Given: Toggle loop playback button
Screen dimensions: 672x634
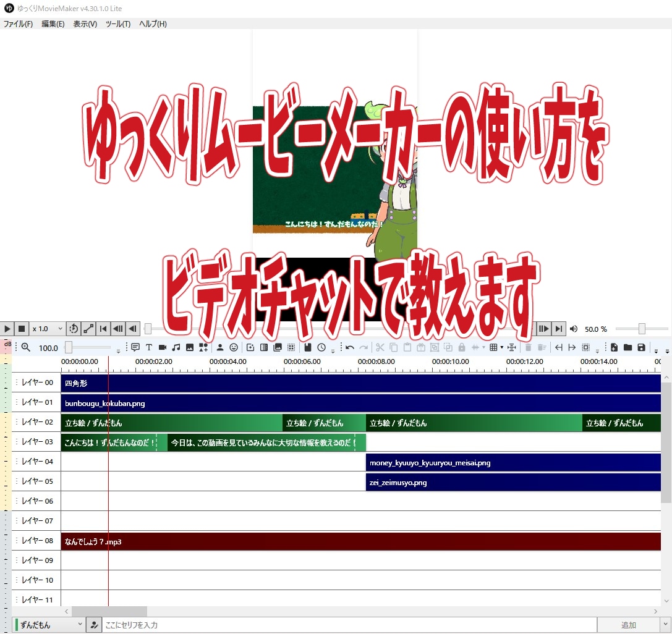Looking at the screenshot, I should [x=74, y=329].
